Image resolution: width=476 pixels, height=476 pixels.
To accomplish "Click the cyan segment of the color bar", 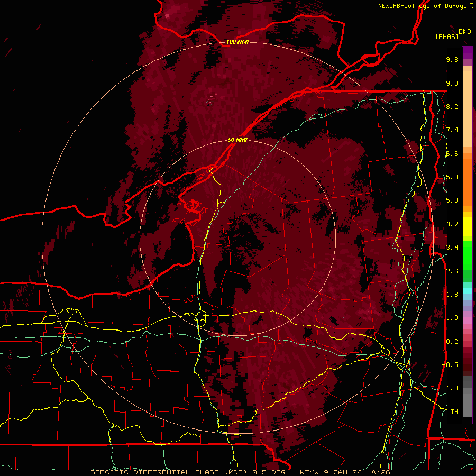I will [467, 290].
